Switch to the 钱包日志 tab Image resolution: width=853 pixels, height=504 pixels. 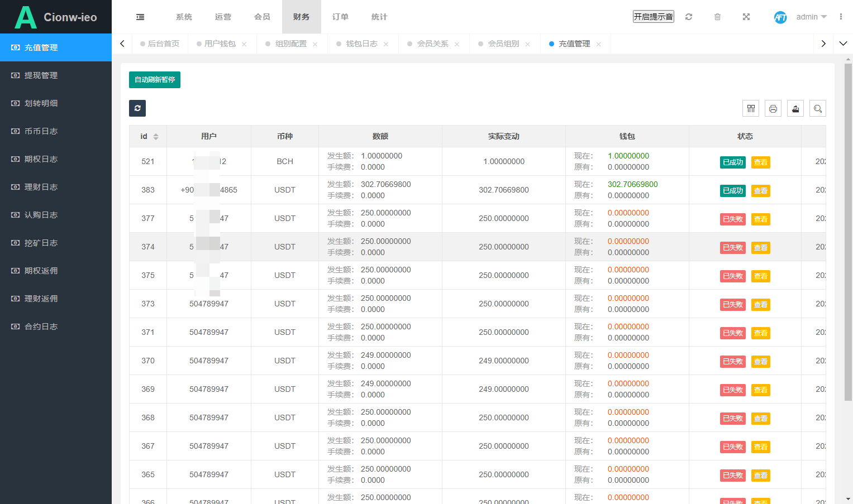362,44
